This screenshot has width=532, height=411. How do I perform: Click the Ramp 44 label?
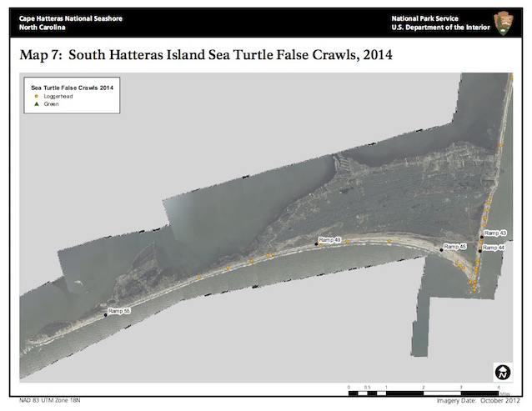coord(494,248)
